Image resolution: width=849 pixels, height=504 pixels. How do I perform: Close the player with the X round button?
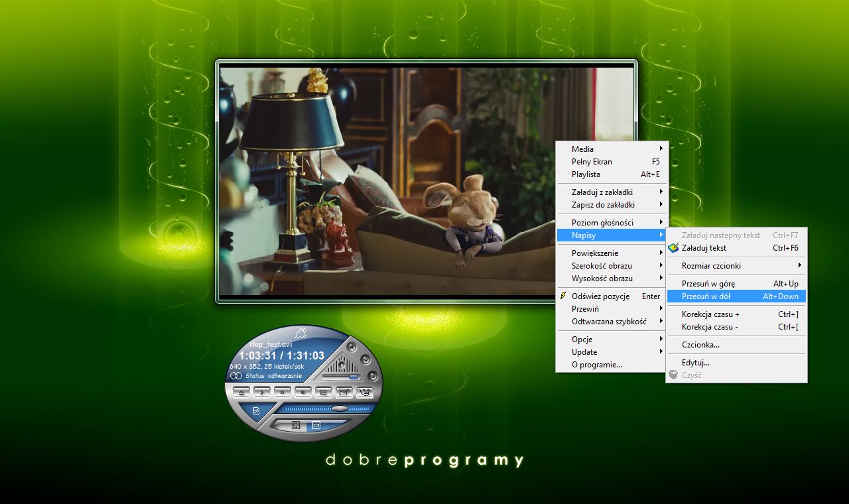[x=352, y=347]
